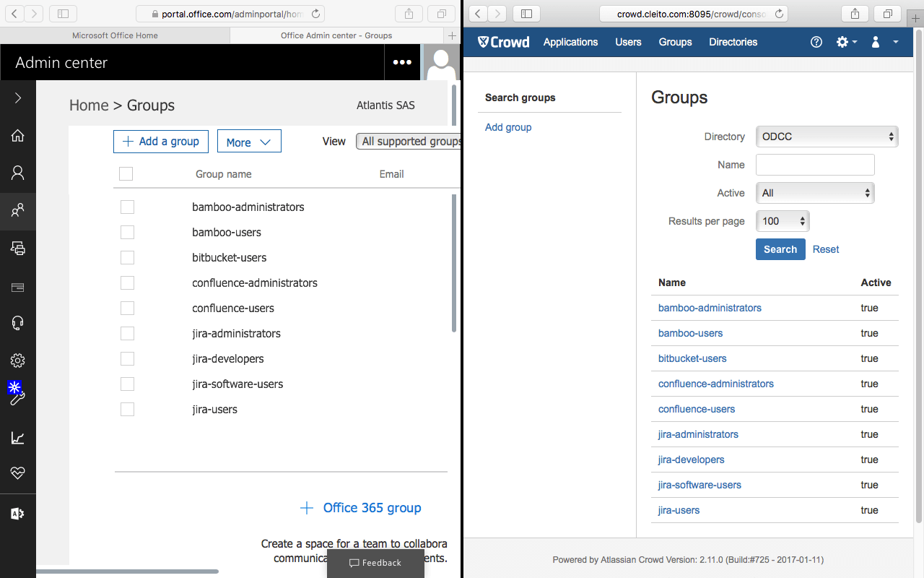
Task: Click Share icon in Crowd Safari window
Action: click(855, 13)
